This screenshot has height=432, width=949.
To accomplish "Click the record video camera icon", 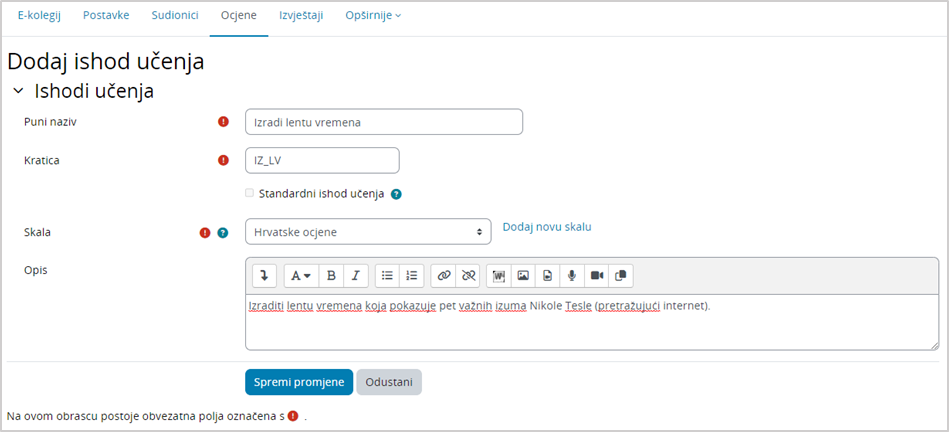I will coord(597,276).
